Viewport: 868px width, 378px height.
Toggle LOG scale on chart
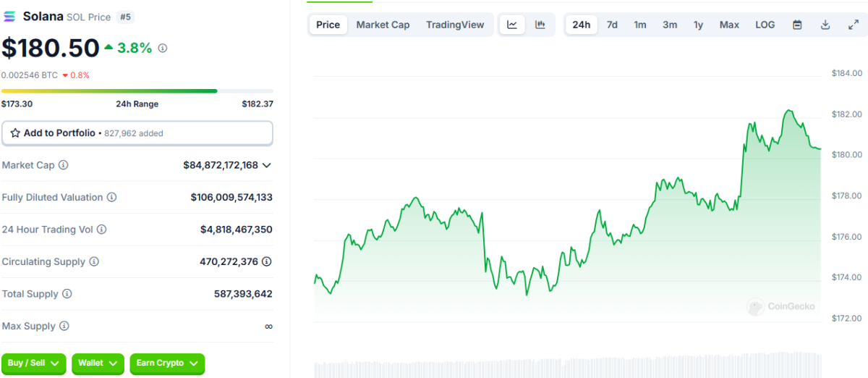coord(765,25)
